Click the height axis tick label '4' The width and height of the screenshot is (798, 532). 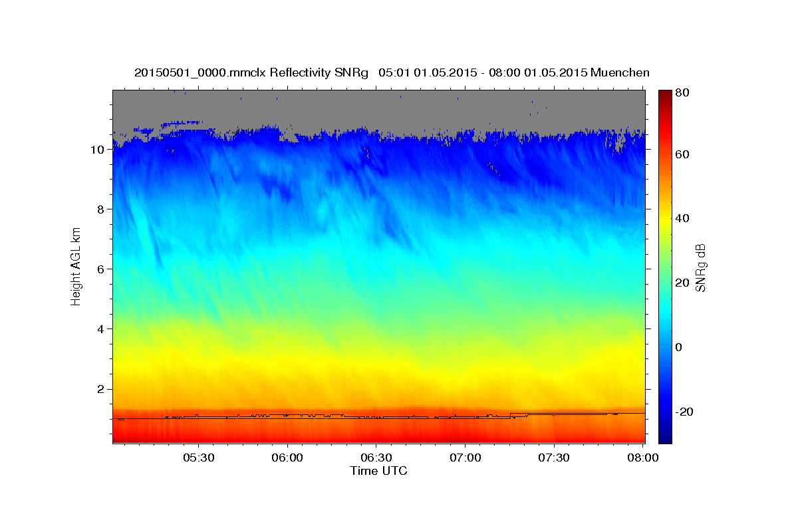(x=100, y=329)
